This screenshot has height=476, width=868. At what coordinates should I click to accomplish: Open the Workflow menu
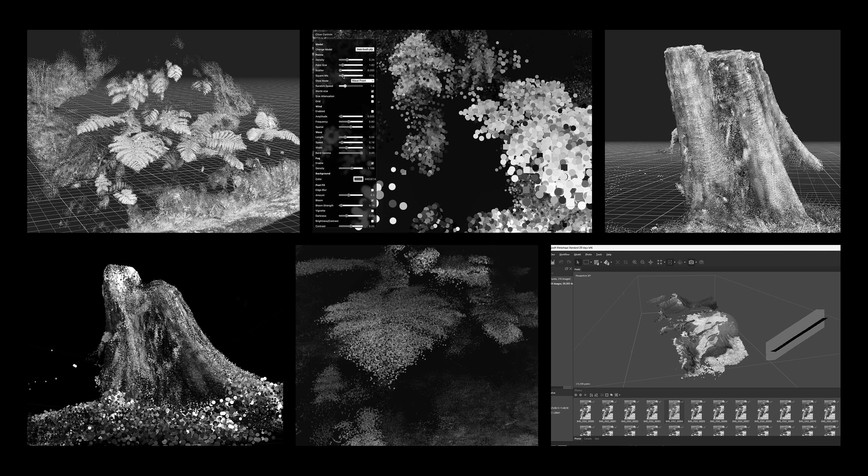(x=564, y=254)
